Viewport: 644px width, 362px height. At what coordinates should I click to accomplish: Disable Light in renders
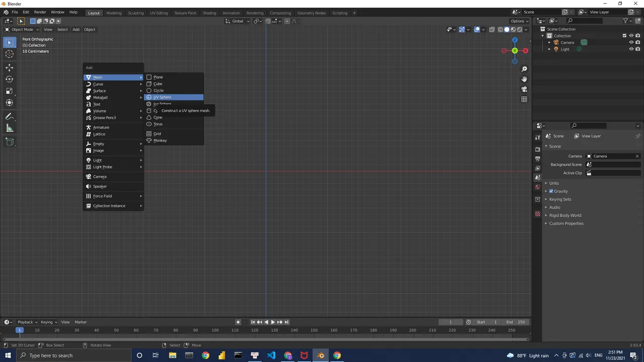[x=638, y=49]
